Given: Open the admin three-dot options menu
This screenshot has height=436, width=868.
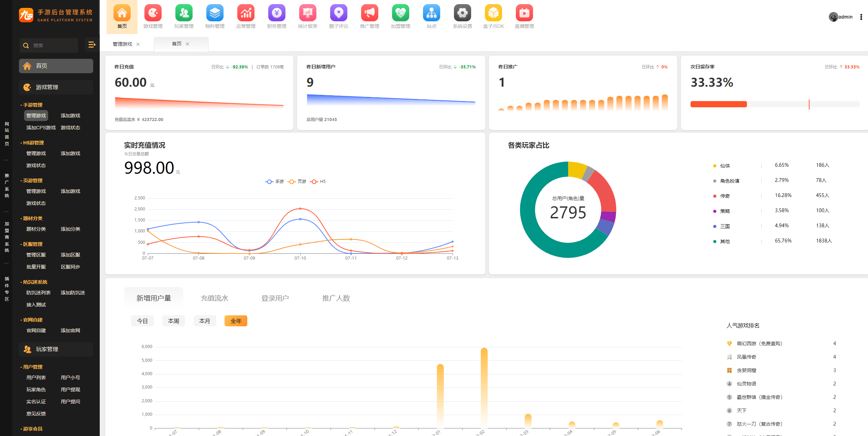Looking at the screenshot, I should coord(861,17).
